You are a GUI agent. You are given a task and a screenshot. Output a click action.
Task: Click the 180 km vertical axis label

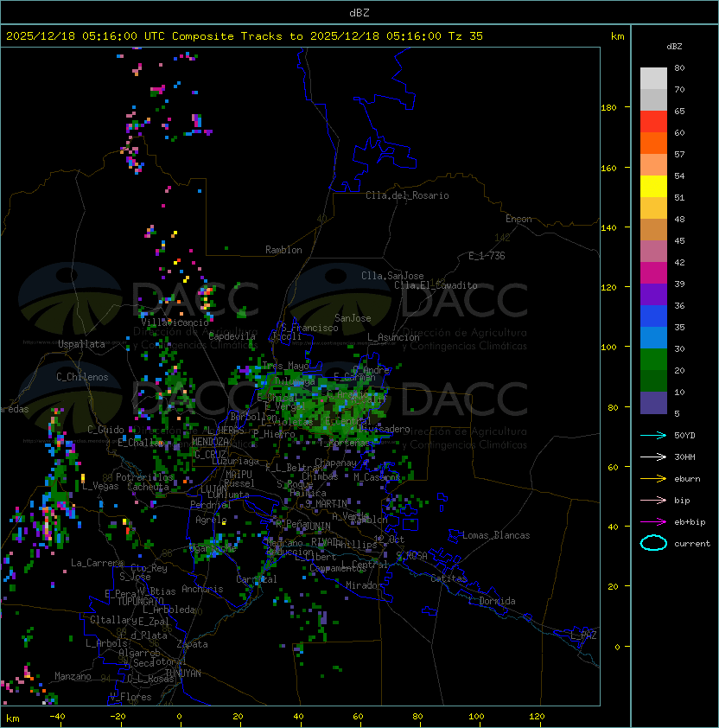609,108
